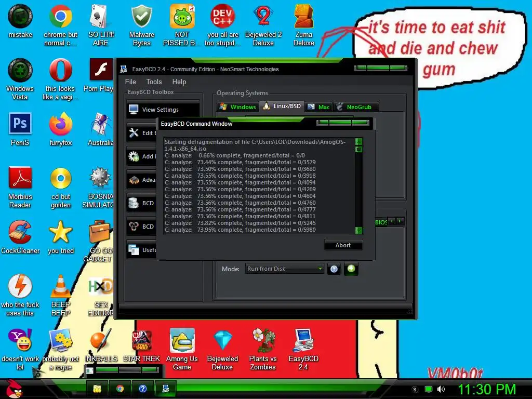Click the help icon beside Mode dropdown
Screen dimensions: 532x399
coord(334,269)
